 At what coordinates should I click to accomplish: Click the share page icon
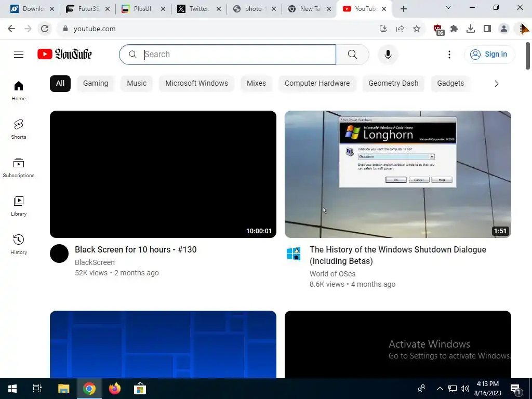point(400,29)
